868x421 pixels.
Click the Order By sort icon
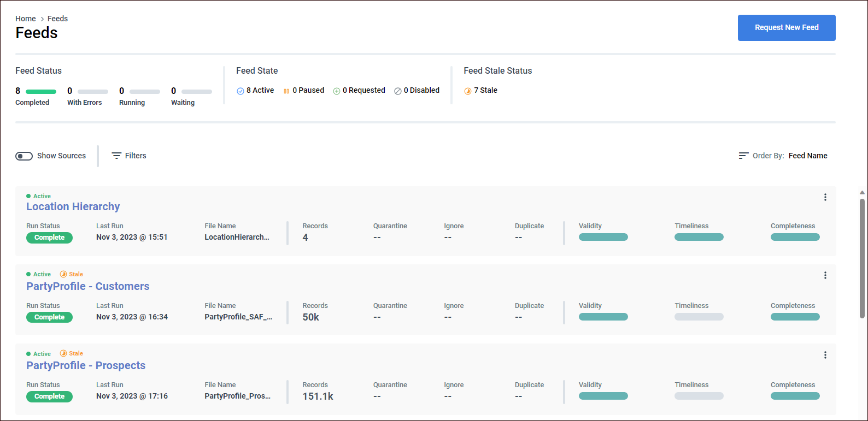[x=743, y=156]
